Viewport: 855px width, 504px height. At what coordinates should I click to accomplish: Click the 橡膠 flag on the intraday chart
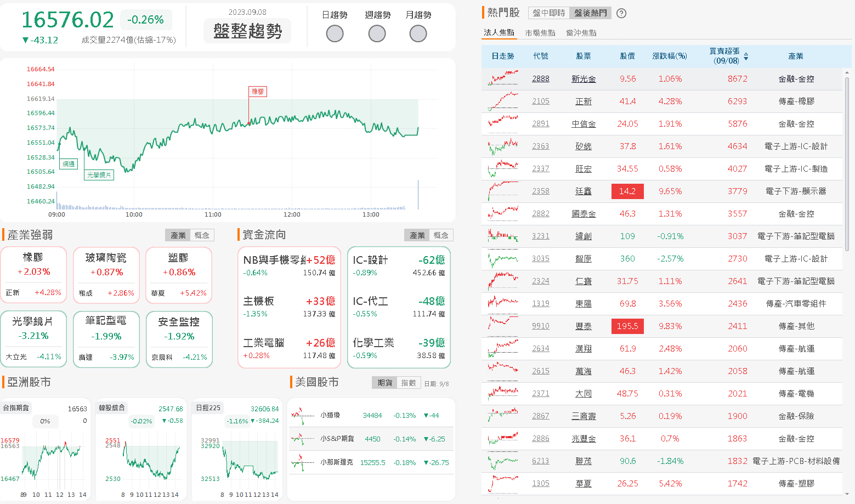[258, 92]
